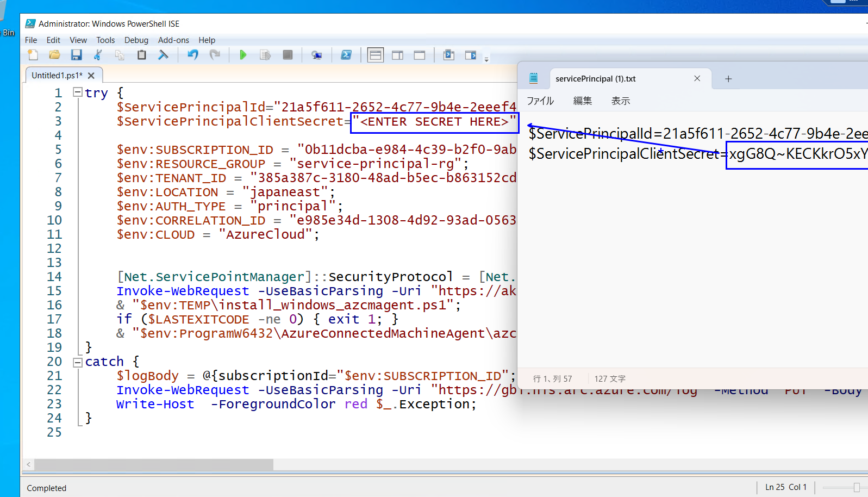This screenshot has width=868, height=497.
Task: Click the Undo arrow icon
Action: click(193, 55)
